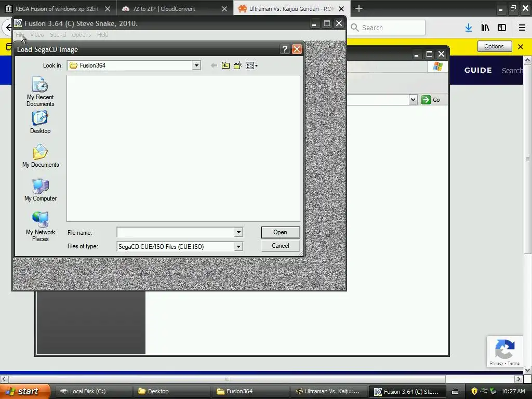This screenshot has width=532, height=399.
Task: Click the GUIDE link on the website
Action: click(x=478, y=70)
